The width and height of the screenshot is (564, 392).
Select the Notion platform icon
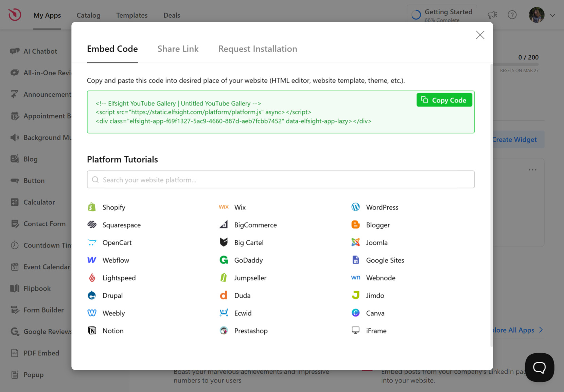(92, 330)
